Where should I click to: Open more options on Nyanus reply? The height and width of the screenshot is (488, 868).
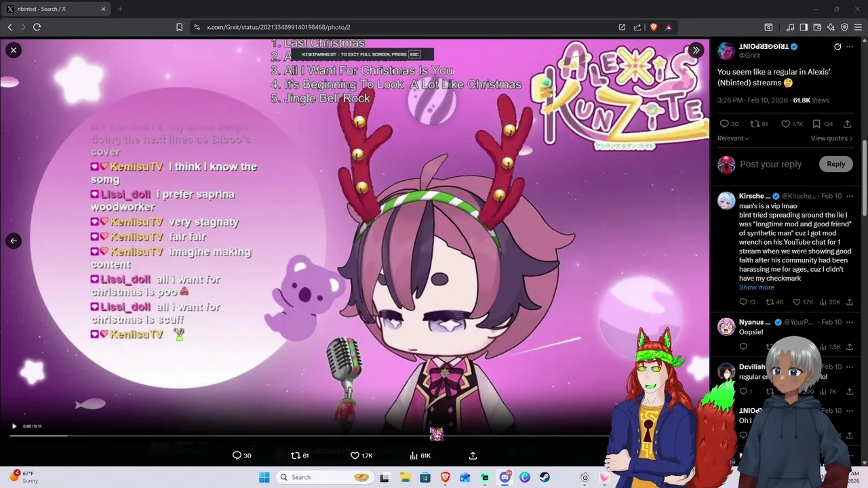[x=850, y=322]
